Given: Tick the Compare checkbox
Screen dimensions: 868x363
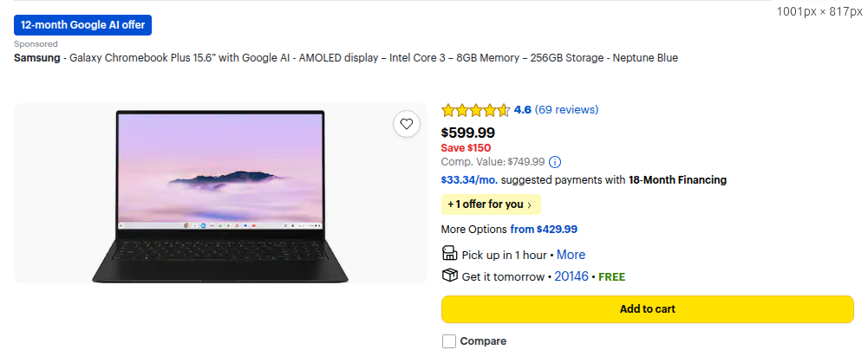Looking at the screenshot, I should pyautogui.click(x=449, y=340).
